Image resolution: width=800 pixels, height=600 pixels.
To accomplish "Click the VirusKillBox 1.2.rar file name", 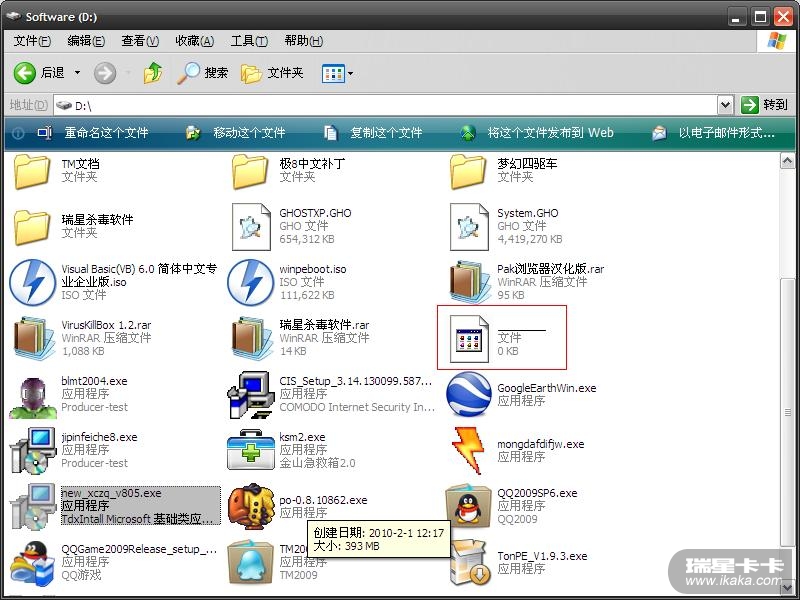I will (x=106, y=325).
